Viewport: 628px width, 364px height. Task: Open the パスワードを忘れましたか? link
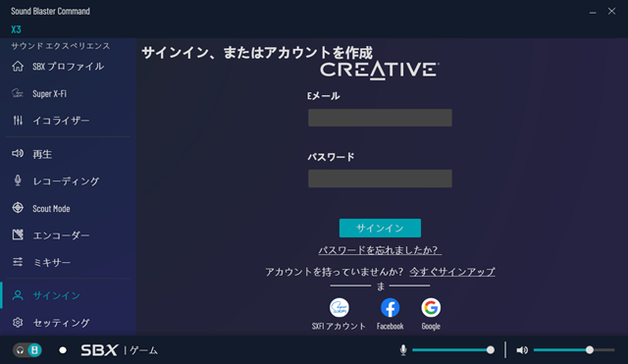pos(380,250)
